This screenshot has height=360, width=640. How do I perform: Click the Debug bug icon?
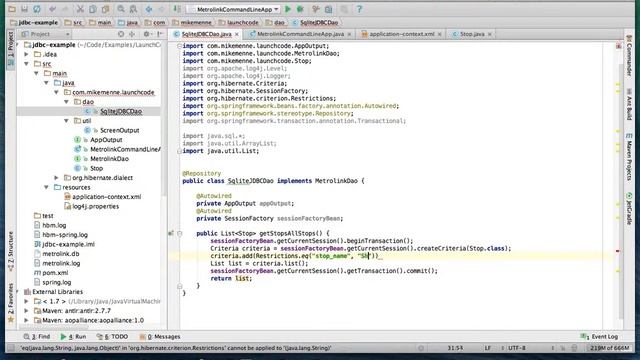[x=300, y=9]
